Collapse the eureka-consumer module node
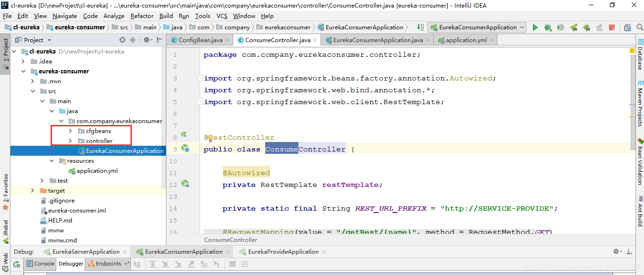 point(23,71)
